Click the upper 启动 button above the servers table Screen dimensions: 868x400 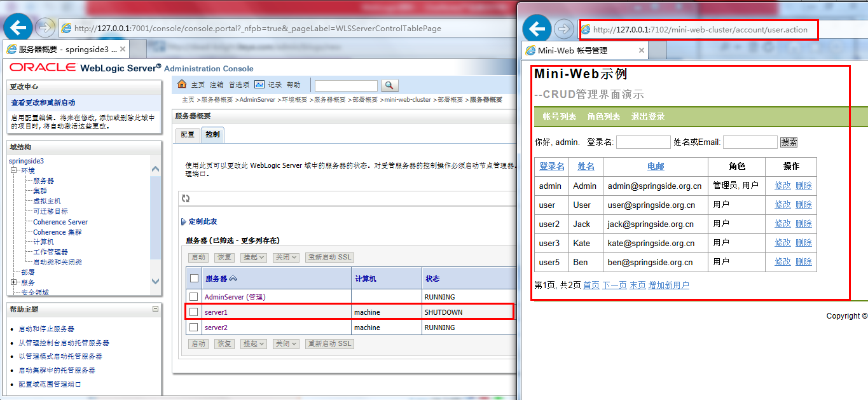click(x=198, y=258)
